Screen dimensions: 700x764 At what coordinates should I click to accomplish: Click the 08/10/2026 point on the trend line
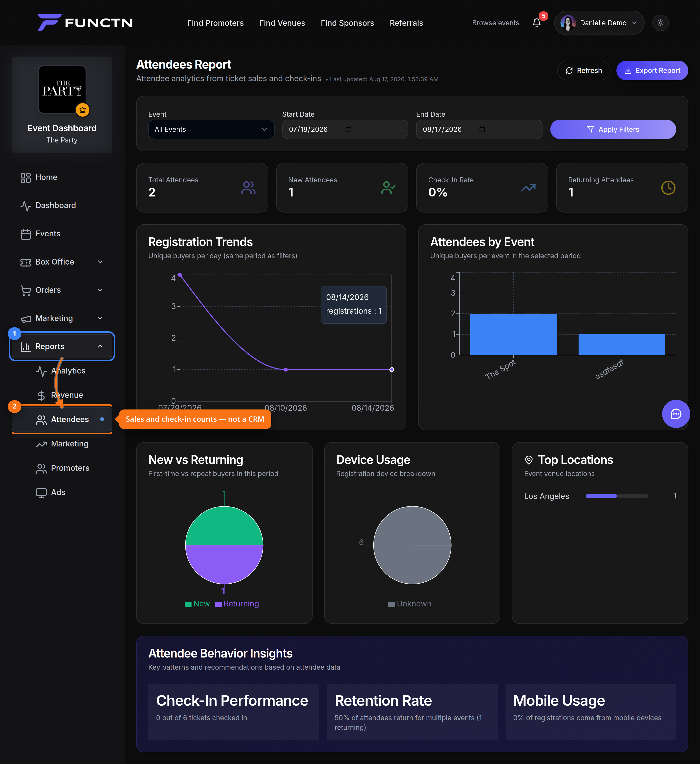click(x=286, y=370)
